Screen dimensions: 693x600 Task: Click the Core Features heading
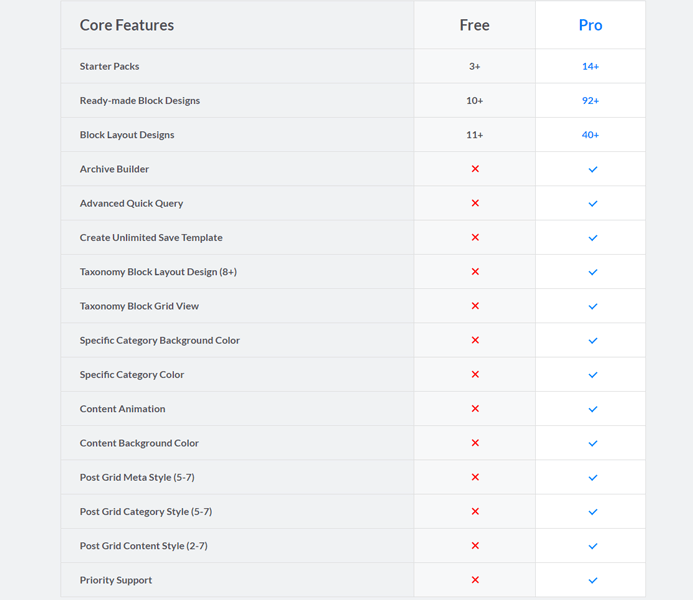[127, 25]
